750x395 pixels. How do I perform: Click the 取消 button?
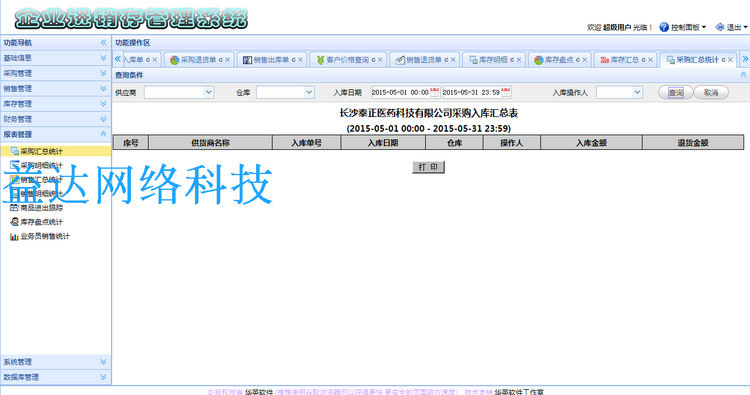point(711,93)
